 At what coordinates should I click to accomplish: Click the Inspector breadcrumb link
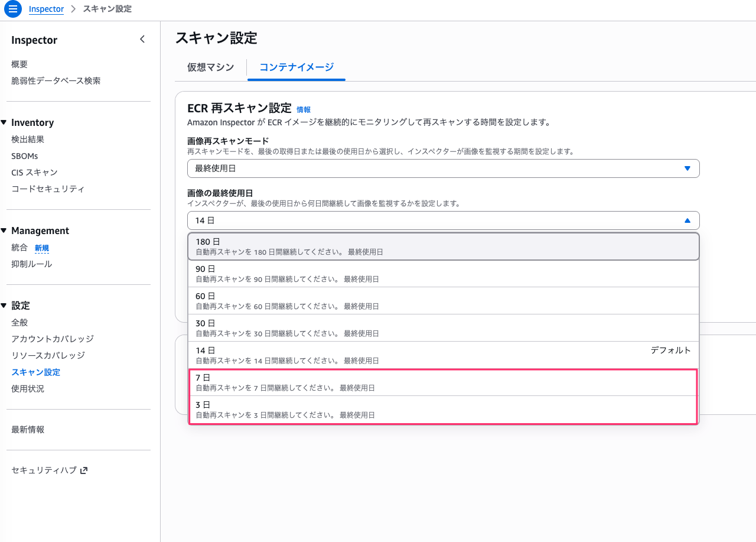[x=46, y=9]
